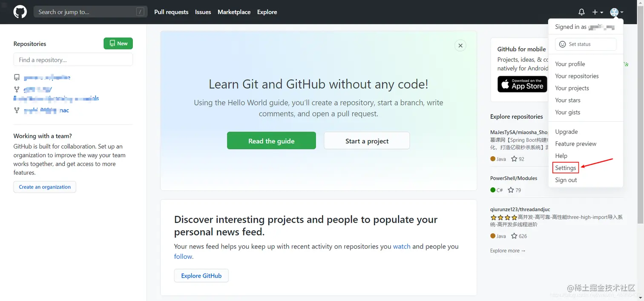644x301 pixels.
Task: Select Upgrade menu item
Action: point(586,132)
